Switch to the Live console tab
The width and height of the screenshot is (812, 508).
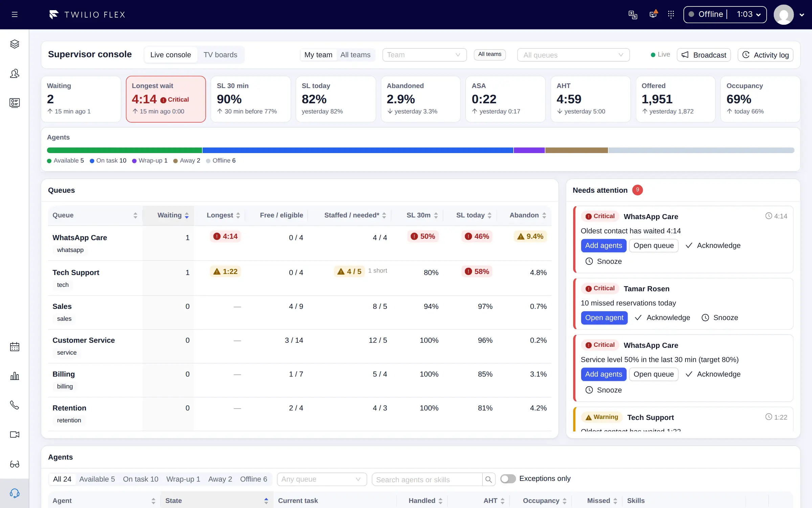tap(171, 55)
